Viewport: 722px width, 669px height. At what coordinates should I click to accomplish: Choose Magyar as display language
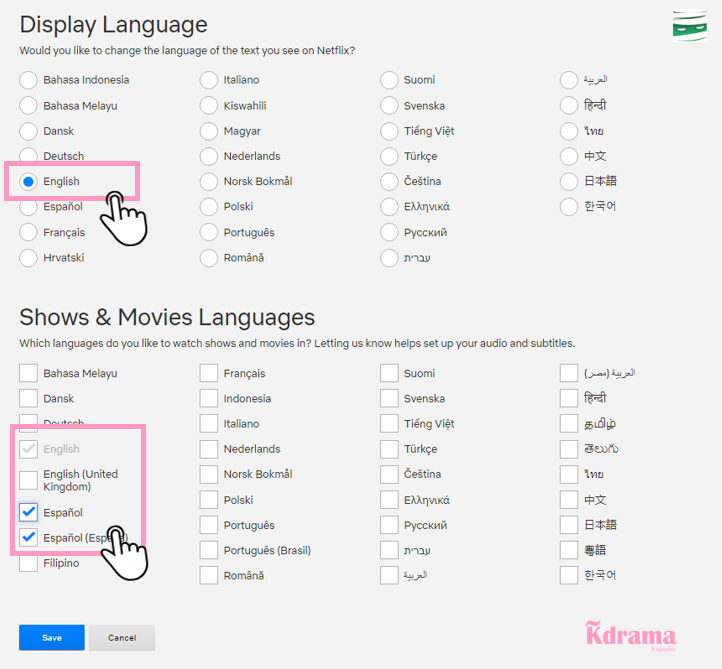click(x=209, y=131)
